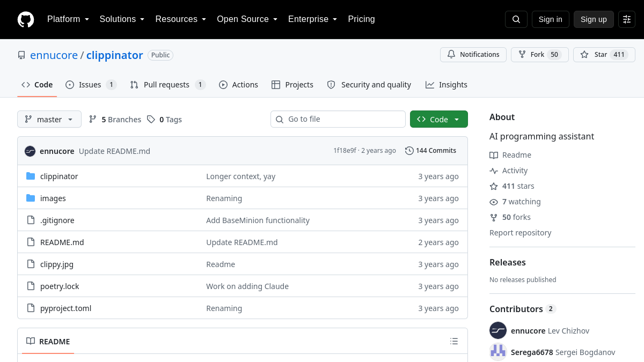Click the Notifications bell button
644x362 pixels.
click(x=473, y=55)
